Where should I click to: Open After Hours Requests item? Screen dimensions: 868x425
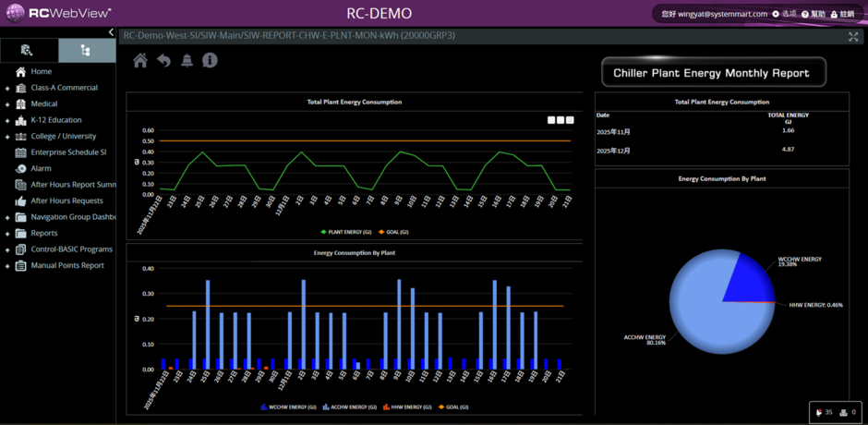tap(67, 200)
